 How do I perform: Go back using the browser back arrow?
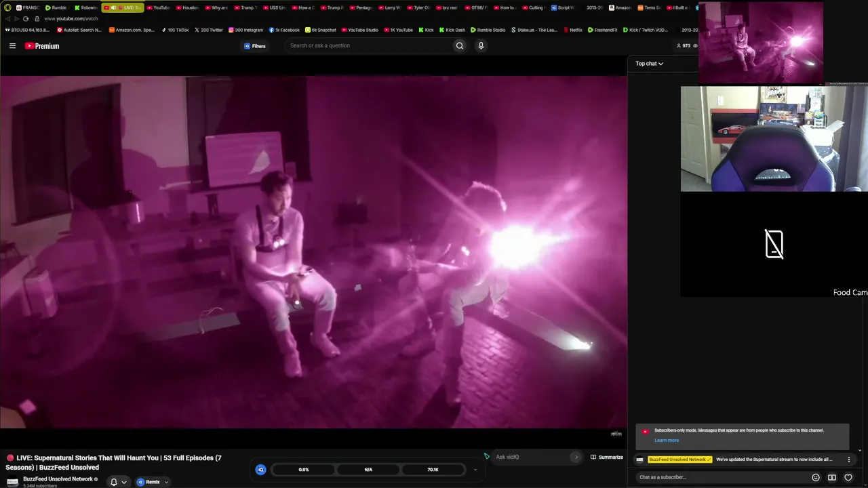coord(7,18)
